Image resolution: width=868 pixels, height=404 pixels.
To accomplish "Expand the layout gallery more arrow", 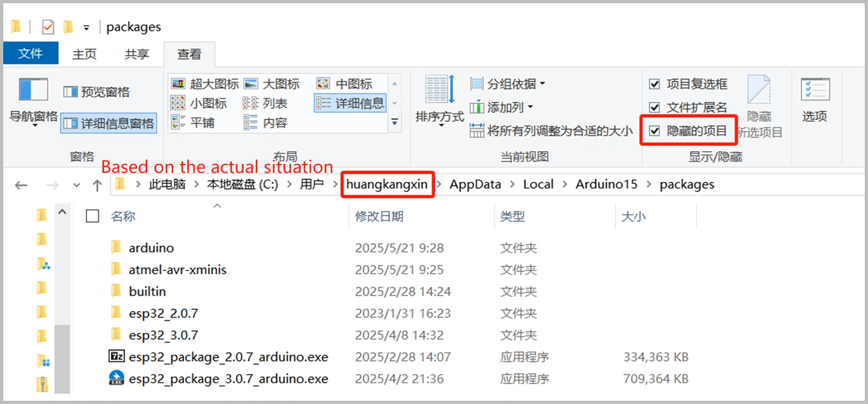I will pyautogui.click(x=395, y=121).
